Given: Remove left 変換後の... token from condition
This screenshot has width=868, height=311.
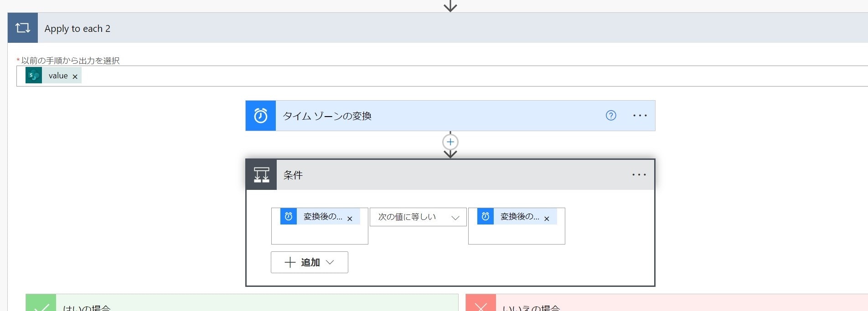Looking at the screenshot, I should (350, 219).
